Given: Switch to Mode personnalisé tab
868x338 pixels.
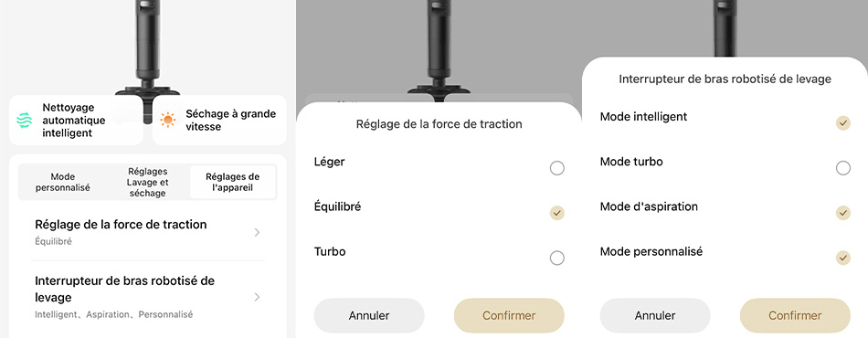Looking at the screenshot, I should pyautogui.click(x=62, y=182).
